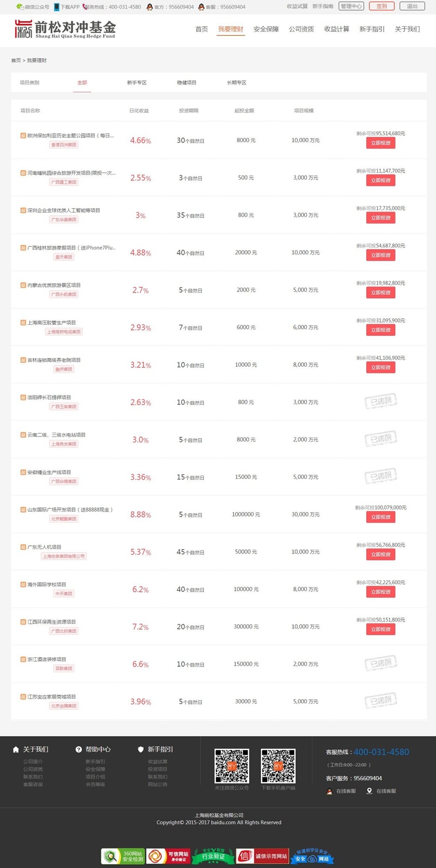
Task: Click the green 行业验证 badge
Action: (x=213, y=856)
